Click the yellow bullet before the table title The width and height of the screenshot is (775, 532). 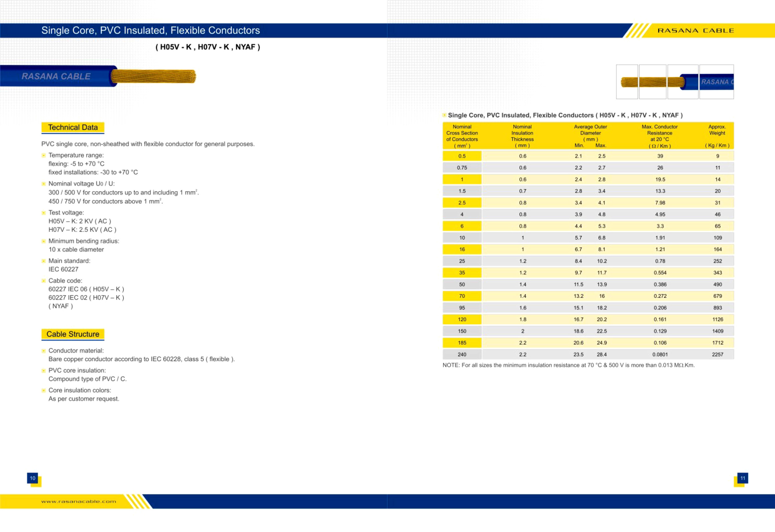(444, 115)
